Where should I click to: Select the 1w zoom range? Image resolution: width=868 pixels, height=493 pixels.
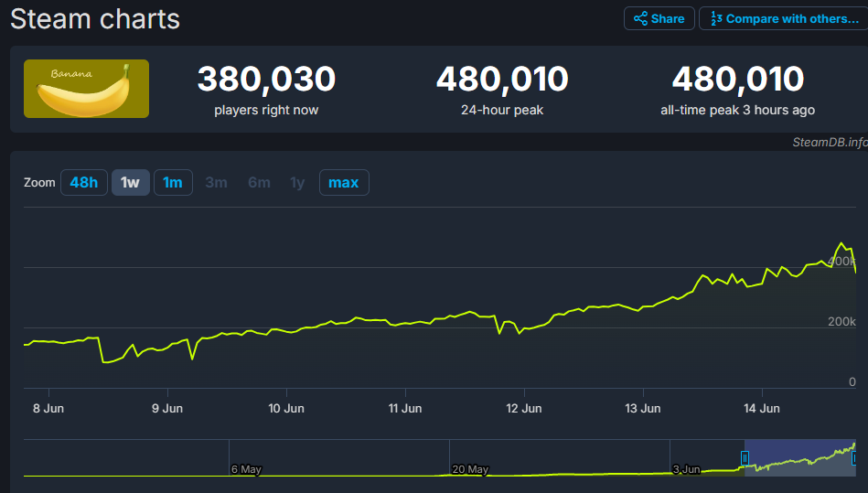click(x=130, y=183)
